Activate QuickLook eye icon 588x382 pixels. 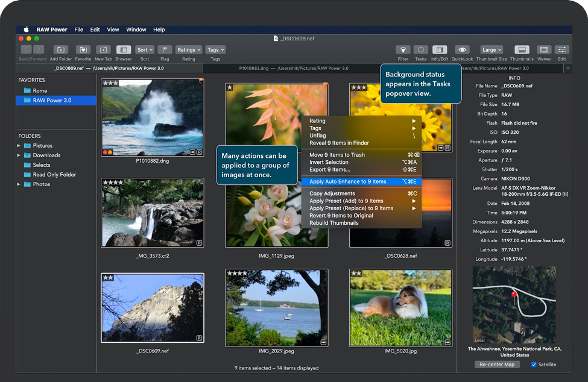[x=462, y=50]
